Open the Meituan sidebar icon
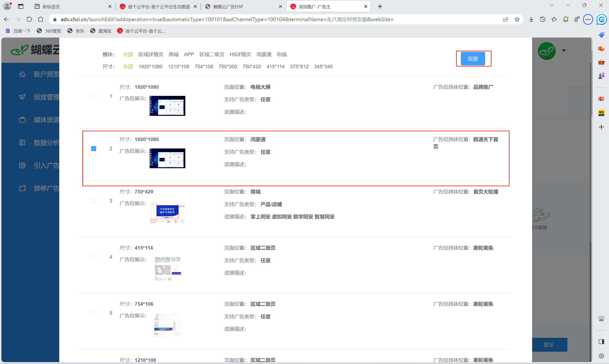Viewport: 609px width, 364px height. pyautogui.click(x=601, y=113)
